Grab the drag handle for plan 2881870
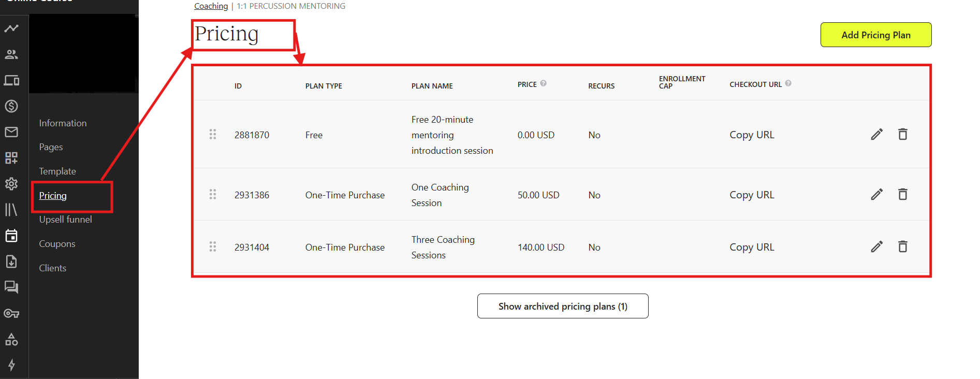 pyautogui.click(x=213, y=135)
